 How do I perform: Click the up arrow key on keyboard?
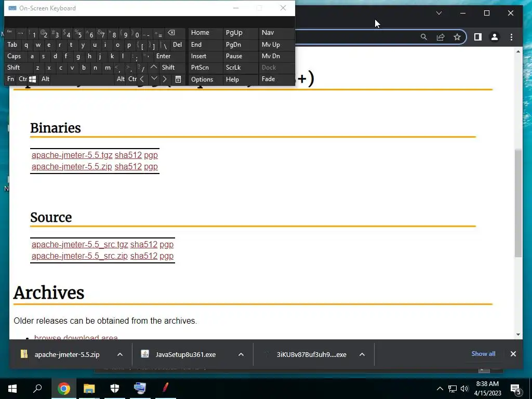[154, 67]
